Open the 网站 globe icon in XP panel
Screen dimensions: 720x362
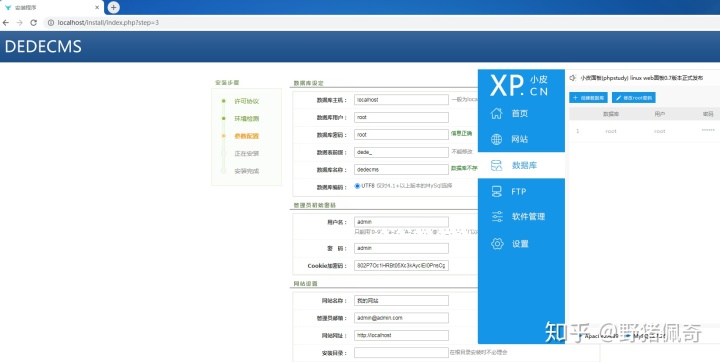click(x=496, y=139)
